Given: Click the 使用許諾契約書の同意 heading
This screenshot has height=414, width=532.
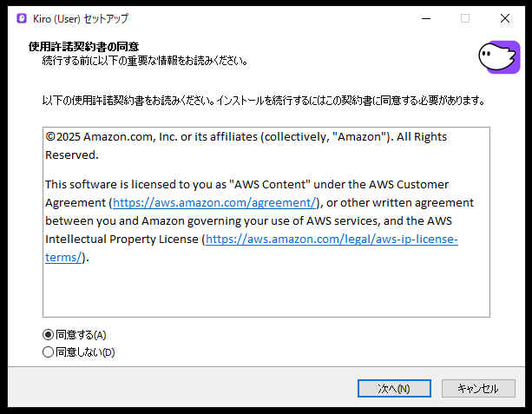Looking at the screenshot, I should click(x=84, y=46).
